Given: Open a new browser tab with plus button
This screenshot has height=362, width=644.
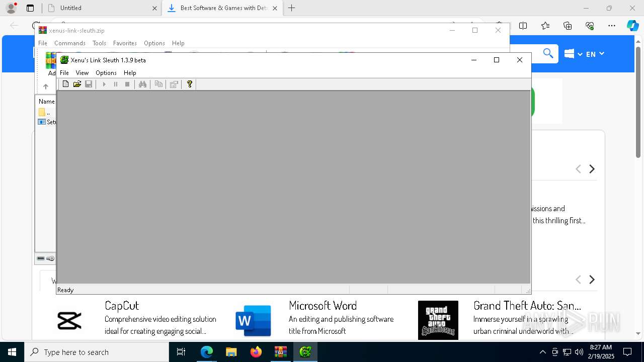Looking at the screenshot, I should (292, 8).
